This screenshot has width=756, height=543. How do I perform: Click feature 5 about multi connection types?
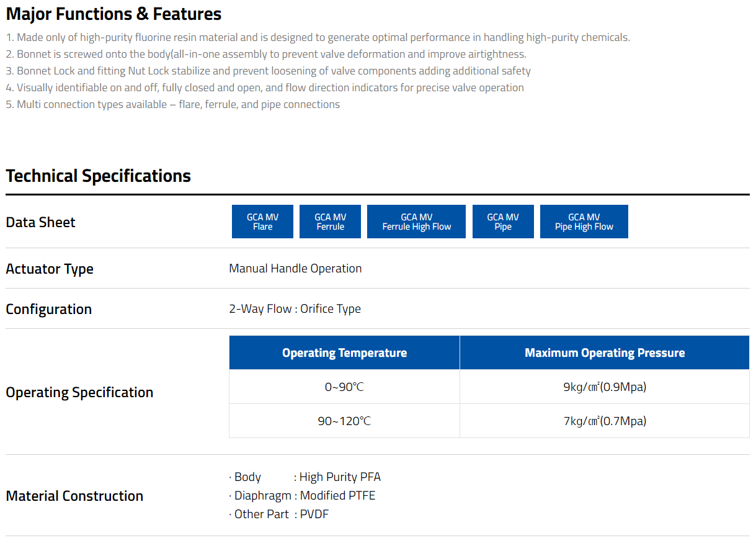tap(172, 104)
